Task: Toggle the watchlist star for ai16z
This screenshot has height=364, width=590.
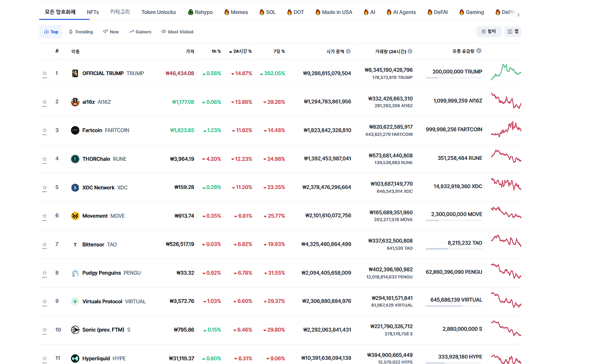Action: (x=45, y=102)
